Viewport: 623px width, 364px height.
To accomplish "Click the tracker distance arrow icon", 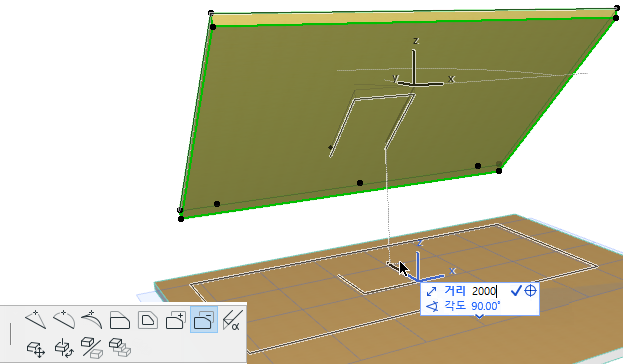I will pos(431,292).
